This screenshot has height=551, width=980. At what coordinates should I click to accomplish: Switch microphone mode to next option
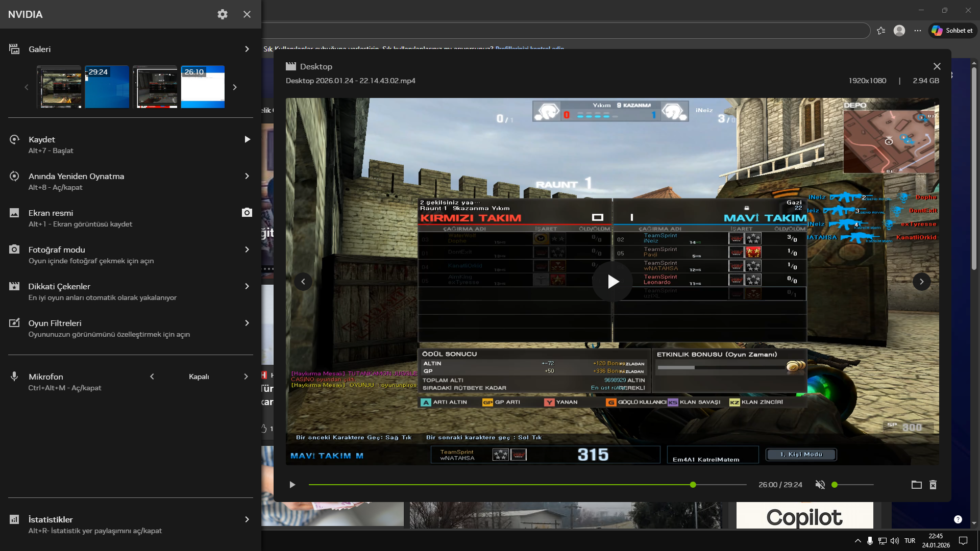tap(246, 377)
